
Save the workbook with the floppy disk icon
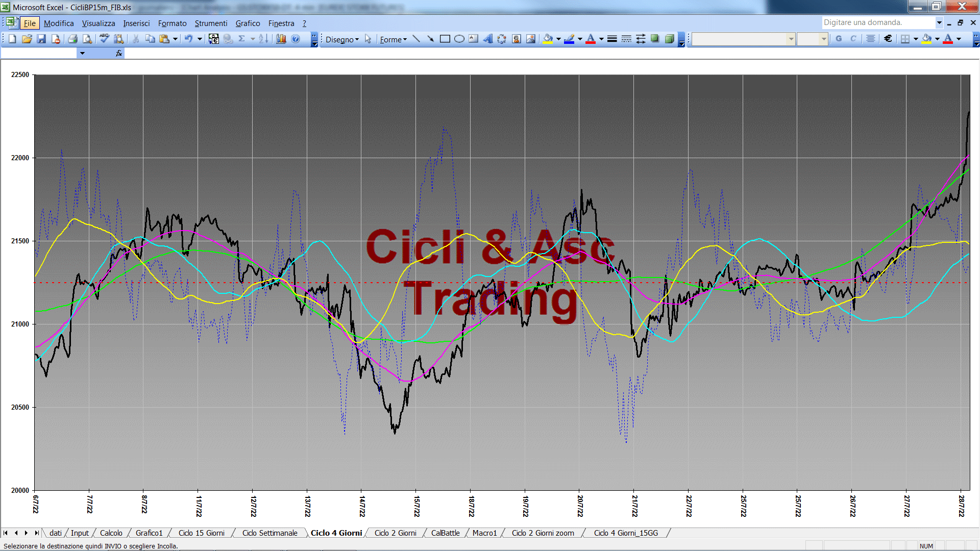[41, 39]
